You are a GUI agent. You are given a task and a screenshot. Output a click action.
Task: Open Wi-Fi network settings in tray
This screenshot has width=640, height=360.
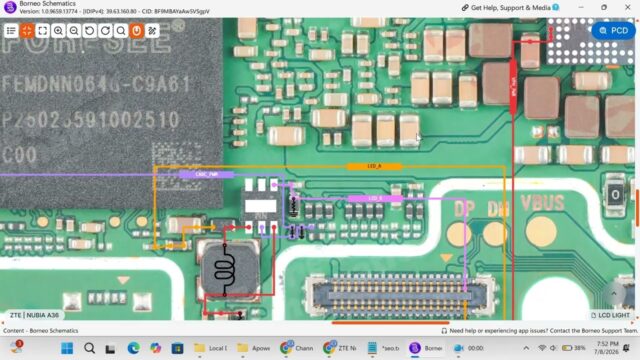pyautogui.click(x=542, y=348)
